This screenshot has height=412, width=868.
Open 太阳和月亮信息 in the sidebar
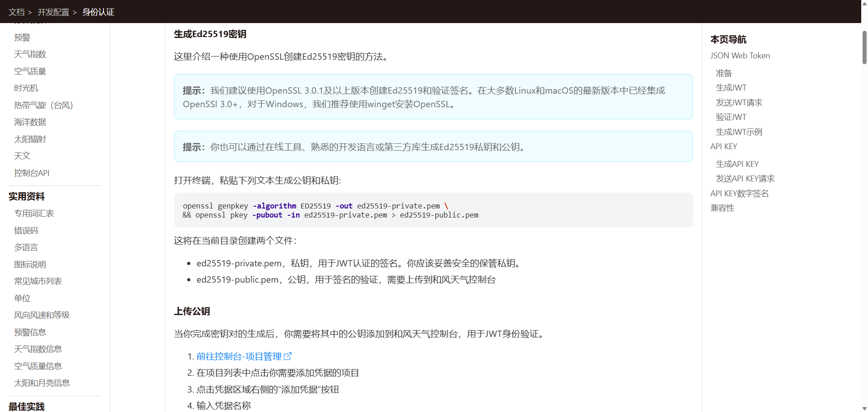[x=42, y=383]
